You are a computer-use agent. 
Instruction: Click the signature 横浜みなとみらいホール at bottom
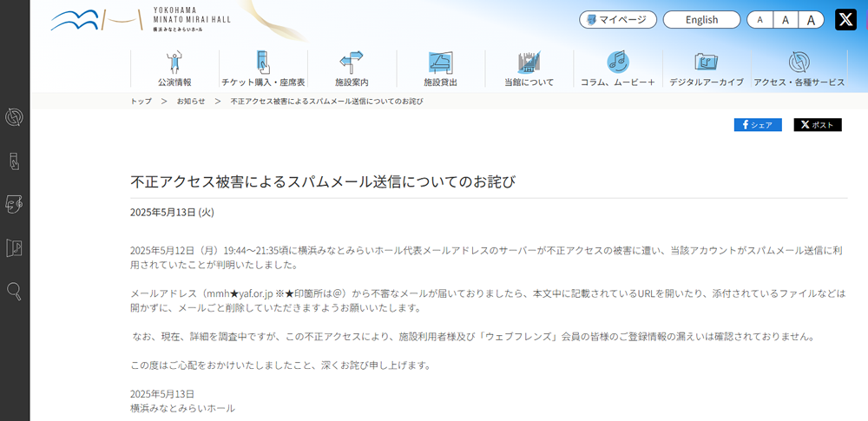(182, 409)
